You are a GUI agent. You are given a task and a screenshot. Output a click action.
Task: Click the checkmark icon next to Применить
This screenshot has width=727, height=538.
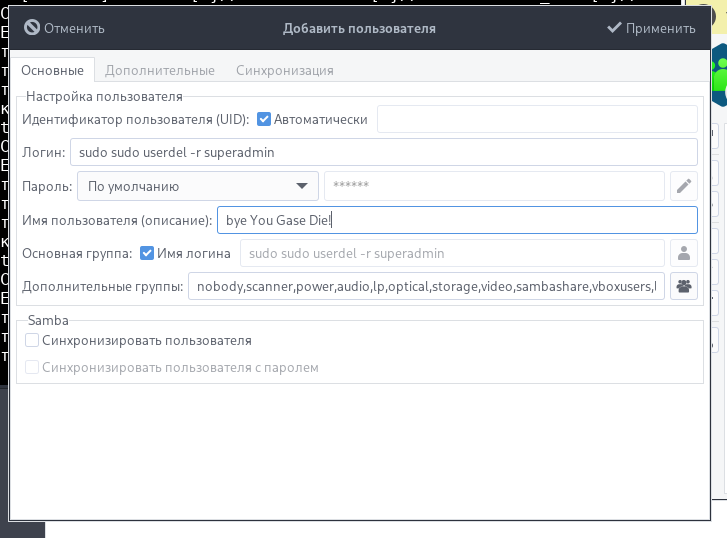click(x=614, y=28)
